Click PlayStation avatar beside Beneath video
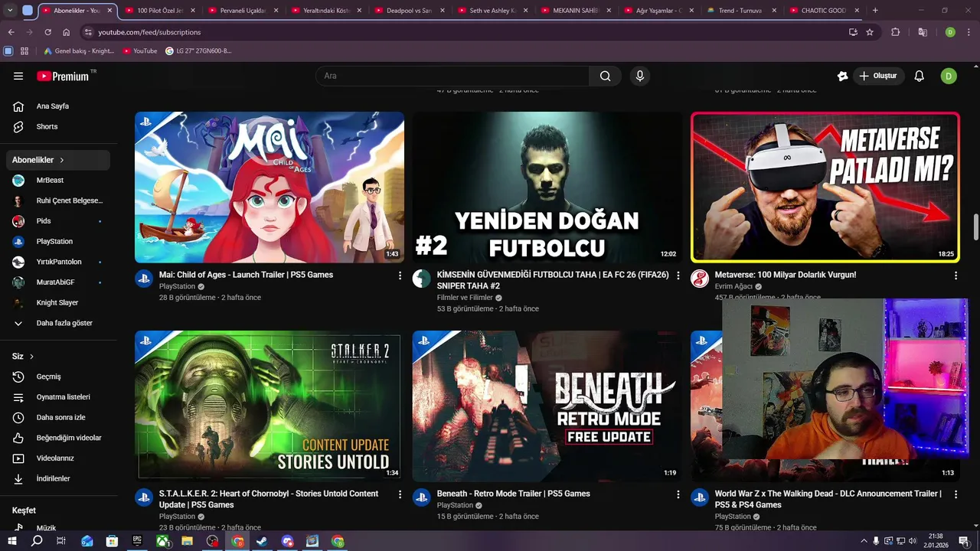The image size is (980, 551). pyautogui.click(x=422, y=497)
